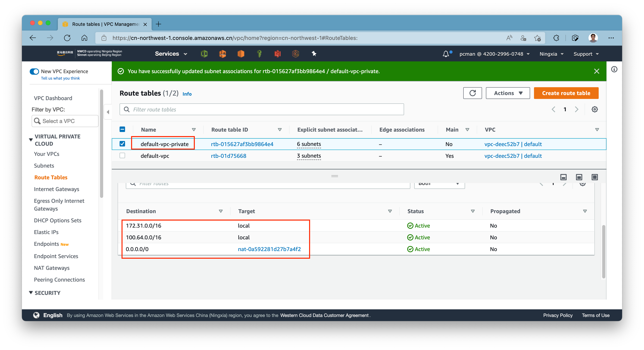Open the rtb-01d75668 route table link
This screenshot has height=350, width=644.
[x=228, y=156]
